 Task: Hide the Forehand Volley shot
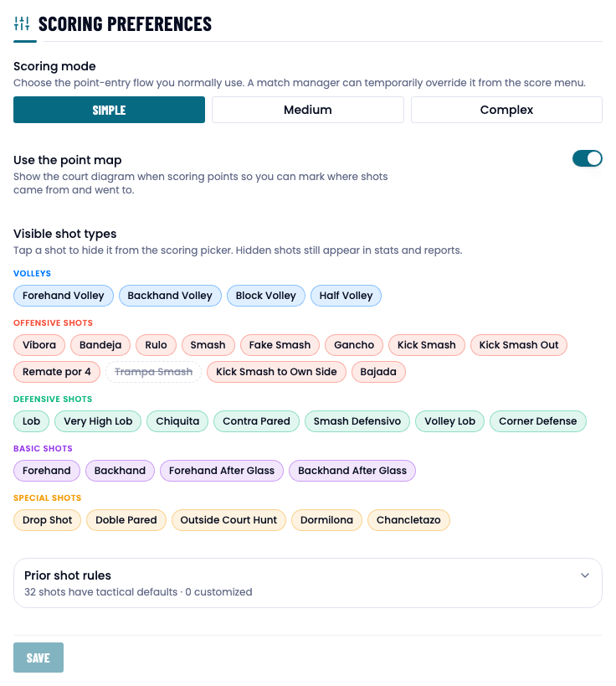pyautogui.click(x=64, y=296)
